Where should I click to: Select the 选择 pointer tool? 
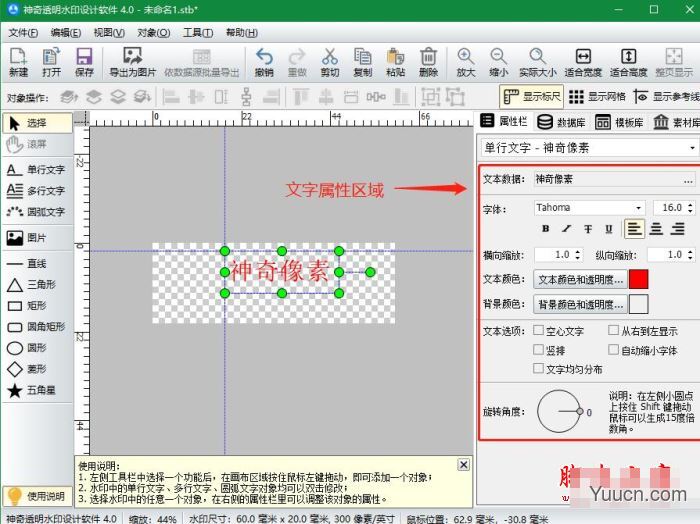(37, 123)
